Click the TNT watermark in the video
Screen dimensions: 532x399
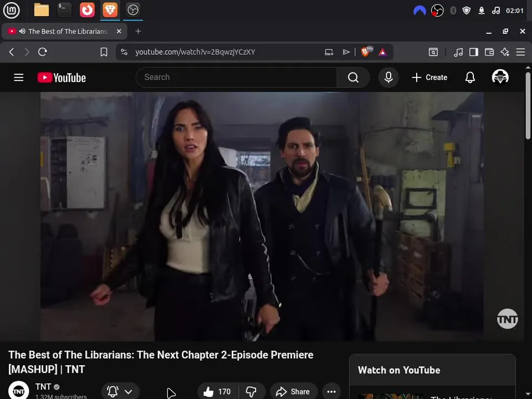click(x=507, y=319)
